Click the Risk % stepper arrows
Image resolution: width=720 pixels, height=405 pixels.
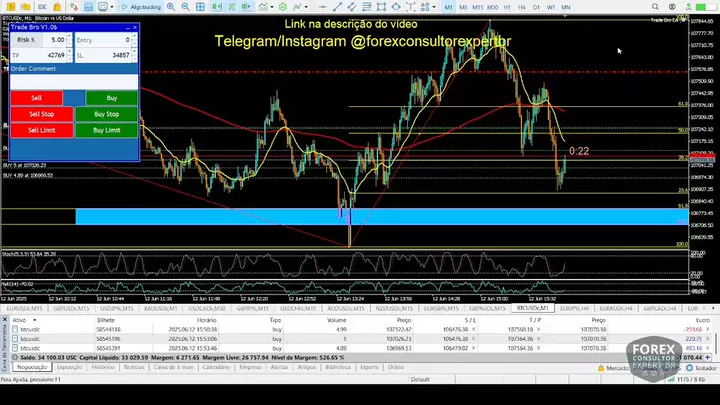click(x=69, y=40)
